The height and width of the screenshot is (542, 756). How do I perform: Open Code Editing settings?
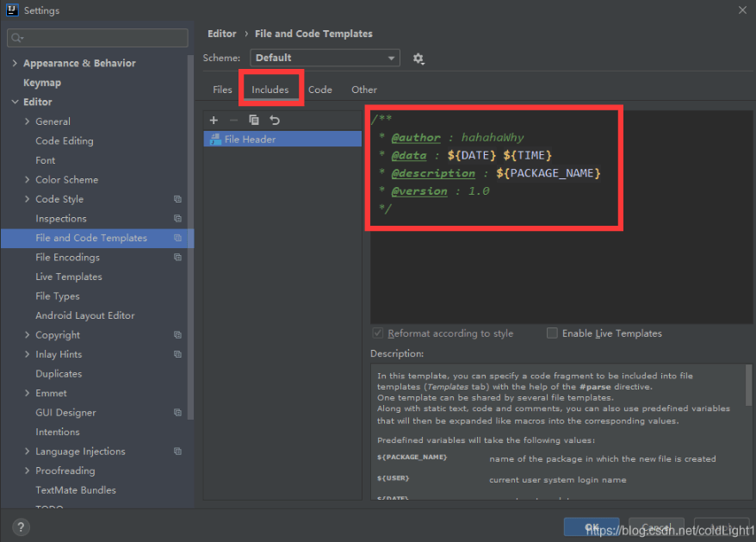[65, 141]
